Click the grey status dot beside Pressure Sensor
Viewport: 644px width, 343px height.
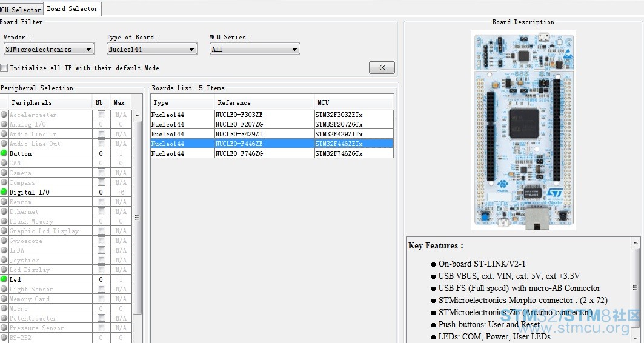[x=4, y=328]
